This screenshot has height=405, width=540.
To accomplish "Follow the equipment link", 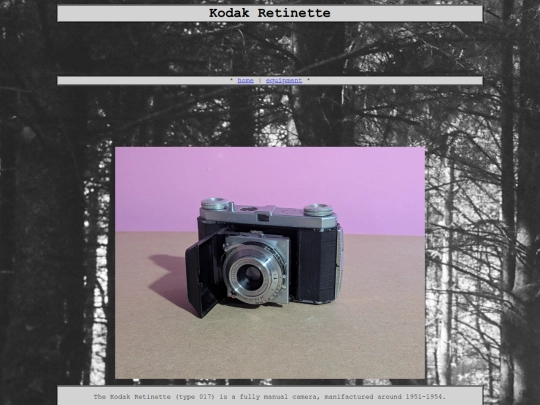I will pyautogui.click(x=284, y=80).
